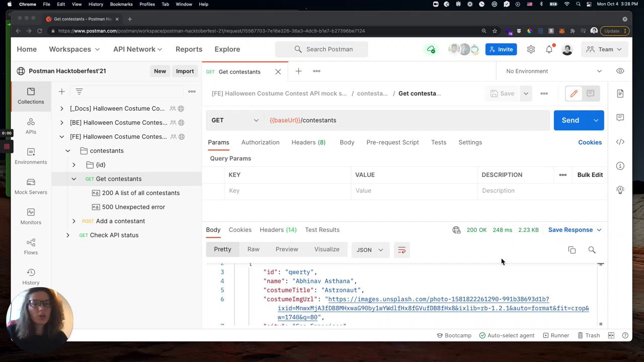Viewport: 644px width, 362px height.
Task: Open request more actions menu beside Save
Action: [x=544, y=94]
